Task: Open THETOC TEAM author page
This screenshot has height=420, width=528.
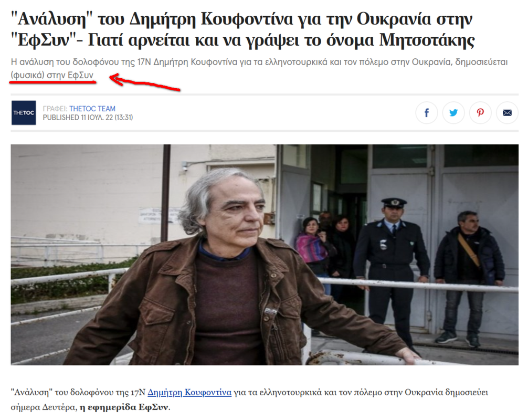Action: tap(92, 109)
